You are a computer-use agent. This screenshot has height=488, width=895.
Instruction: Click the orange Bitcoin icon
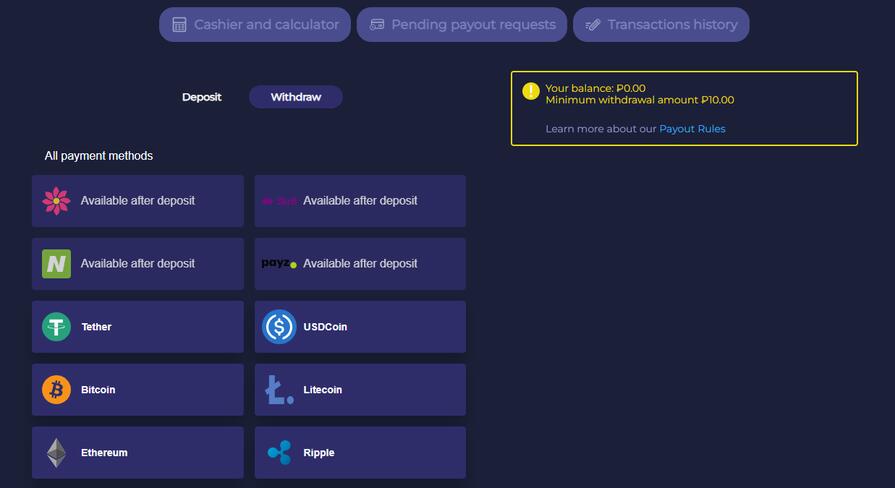[56, 390]
